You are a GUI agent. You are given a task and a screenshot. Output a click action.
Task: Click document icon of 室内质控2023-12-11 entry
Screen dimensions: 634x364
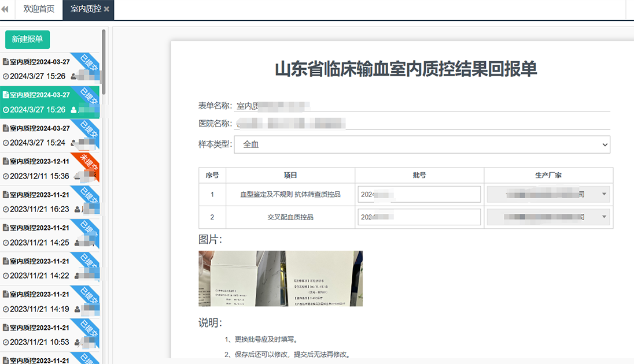6,161
